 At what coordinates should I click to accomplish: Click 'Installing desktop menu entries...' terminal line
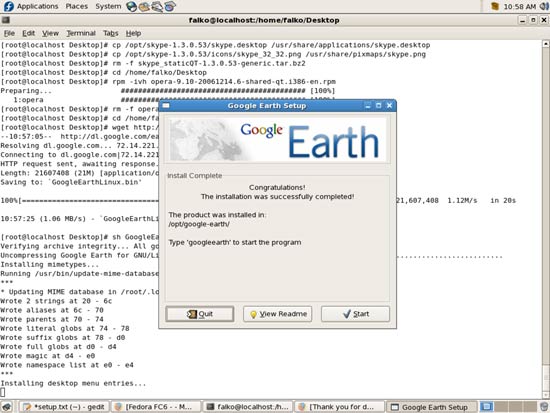tap(73, 383)
